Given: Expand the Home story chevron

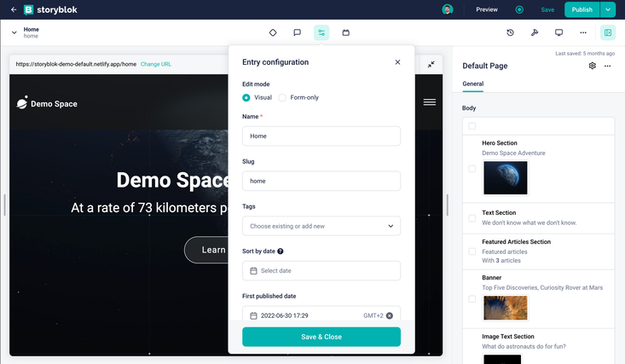Looking at the screenshot, I should pos(14,32).
